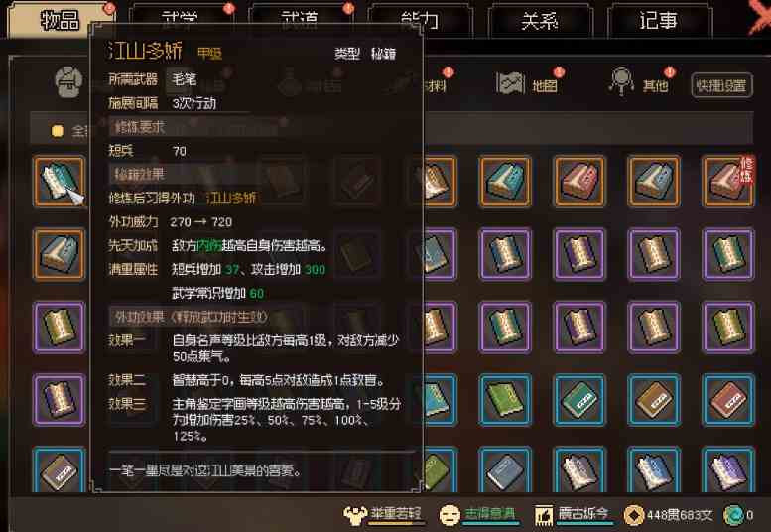Click the thumbs-up reputation icon 震古烁今

tap(544, 516)
